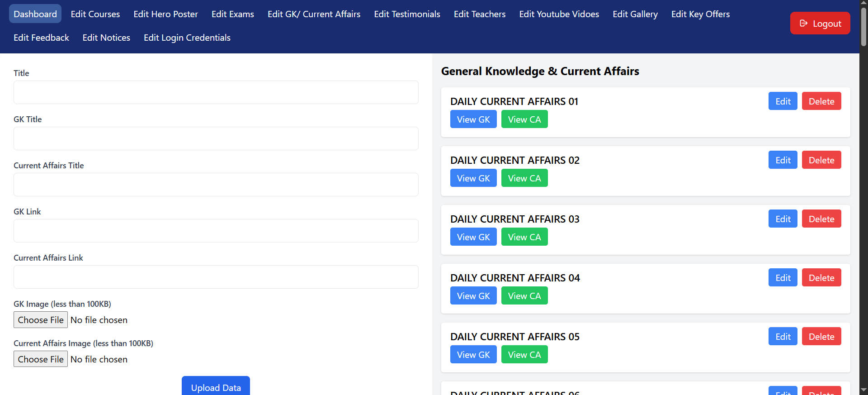Click the page vertical scrollbar thumb
This screenshot has height=395, width=868.
(863, 27)
